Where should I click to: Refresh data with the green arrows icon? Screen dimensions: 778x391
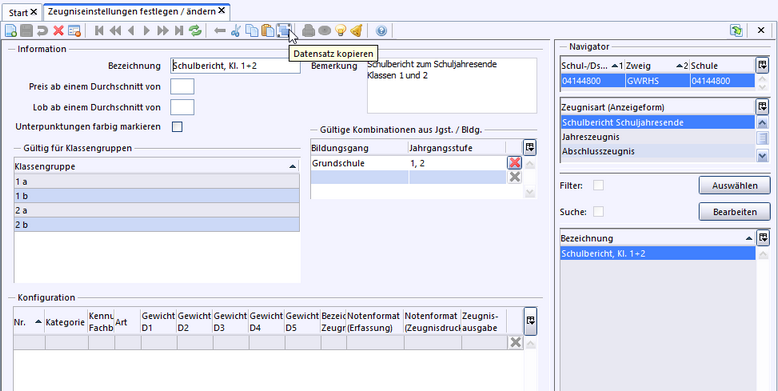click(x=195, y=31)
